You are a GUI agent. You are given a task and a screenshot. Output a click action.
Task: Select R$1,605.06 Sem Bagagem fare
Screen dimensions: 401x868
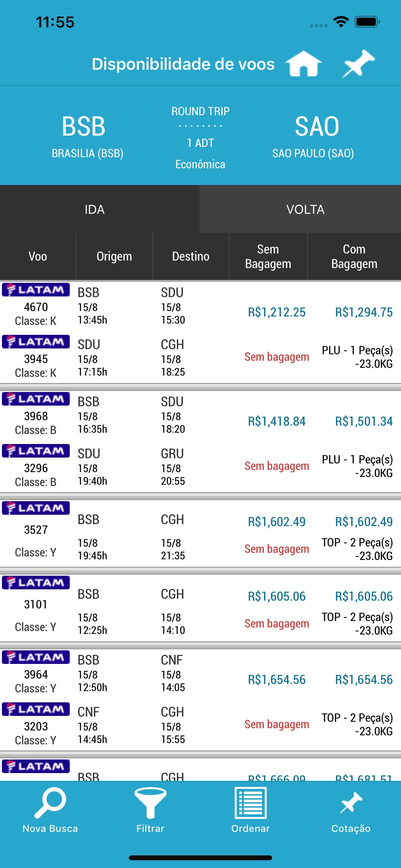[x=277, y=596]
